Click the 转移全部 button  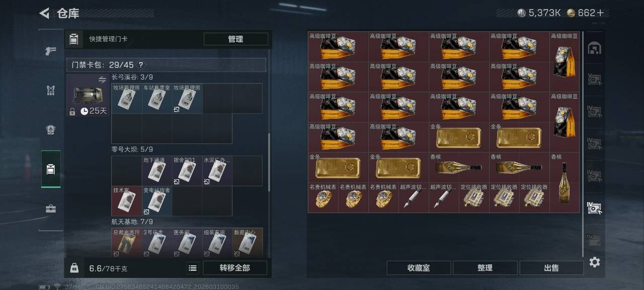pyautogui.click(x=235, y=268)
